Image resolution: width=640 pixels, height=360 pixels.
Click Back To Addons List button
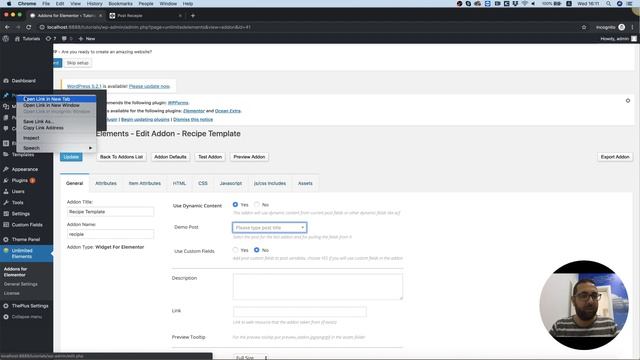click(121, 157)
